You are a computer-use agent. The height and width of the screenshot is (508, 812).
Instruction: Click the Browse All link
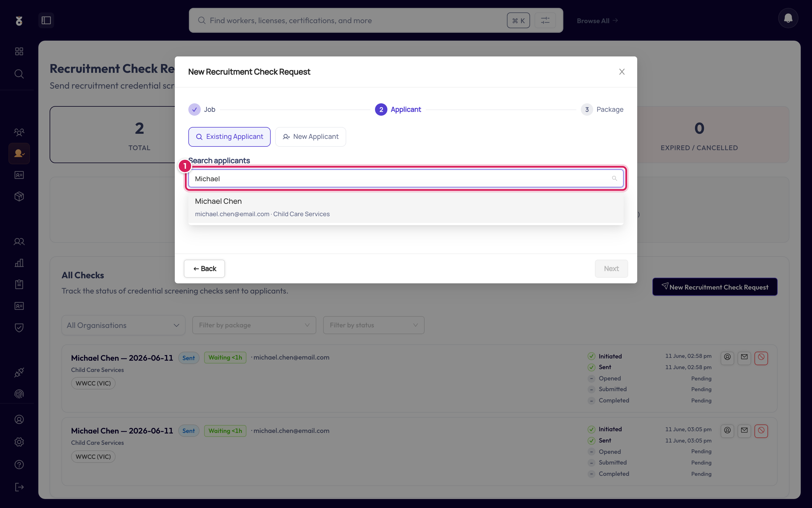pyautogui.click(x=597, y=21)
